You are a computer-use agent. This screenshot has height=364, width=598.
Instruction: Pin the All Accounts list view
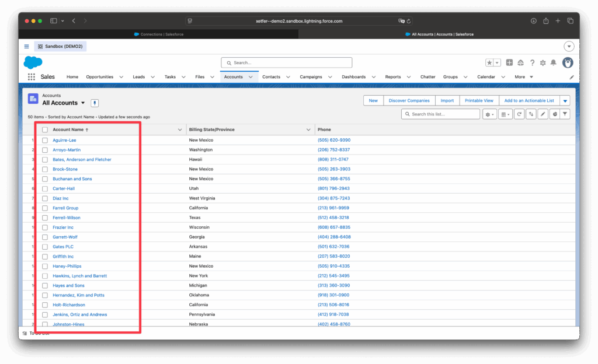coord(95,103)
